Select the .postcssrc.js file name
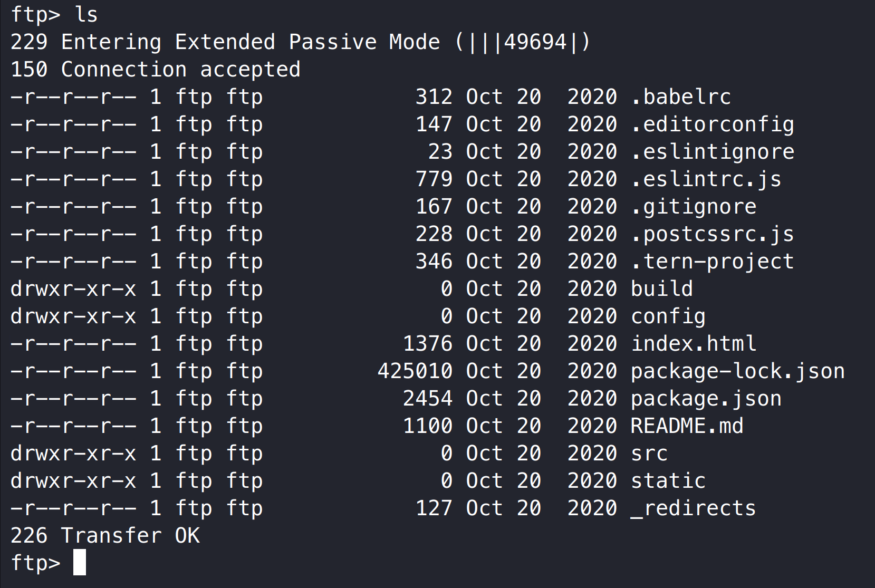This screenshot has height=588, width=875. click(x=712, y=234)
